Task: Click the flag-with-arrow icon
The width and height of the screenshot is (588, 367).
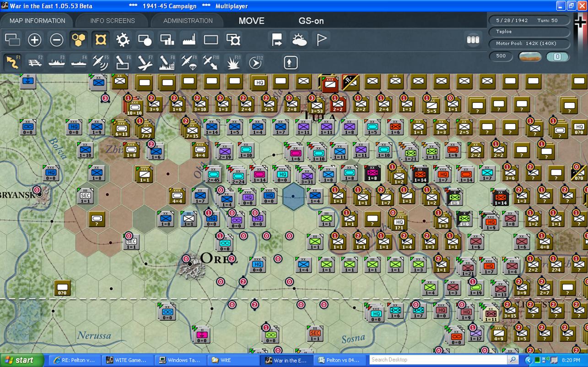Action: click(x=277, y=40)
